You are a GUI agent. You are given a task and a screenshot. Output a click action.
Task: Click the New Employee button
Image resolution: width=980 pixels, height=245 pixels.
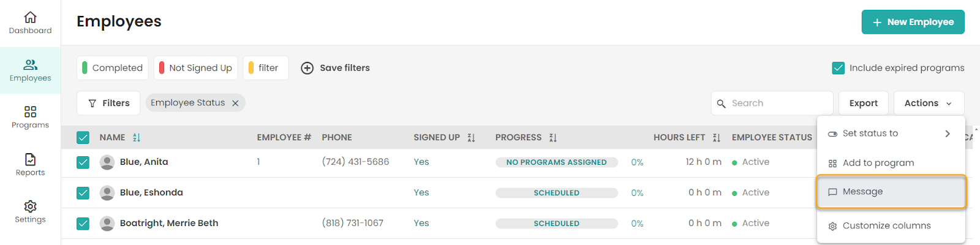(x=913, y=22)
